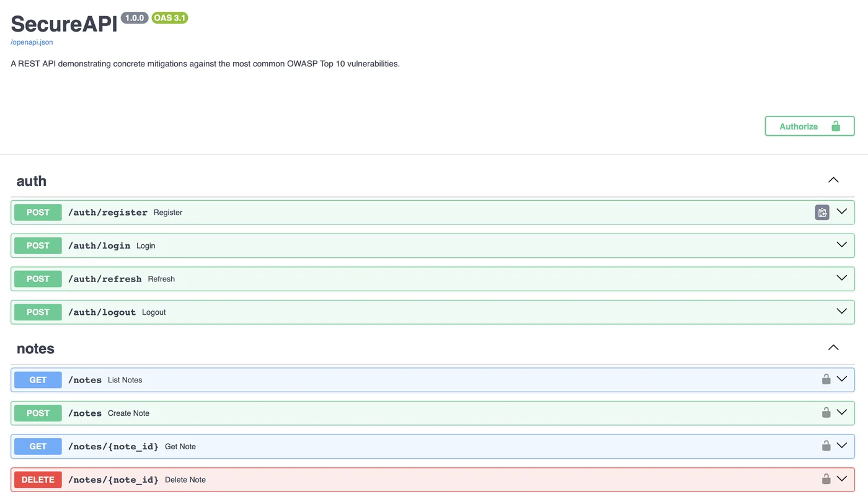Click the /auth/refresh path text

click(105, 279)
